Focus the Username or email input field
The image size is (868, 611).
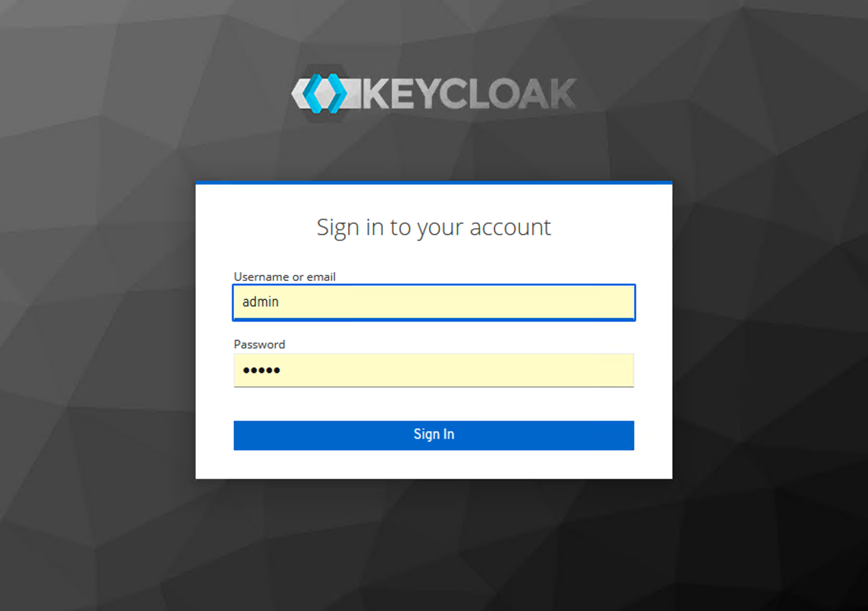coord(434,302)
